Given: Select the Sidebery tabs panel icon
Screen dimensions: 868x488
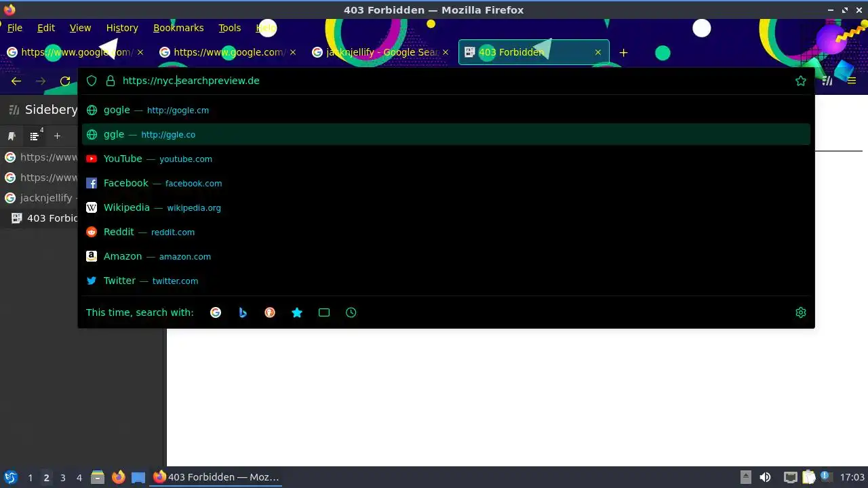Looking at the screenshot, I should pyautogui.click(x=35, y=136).
